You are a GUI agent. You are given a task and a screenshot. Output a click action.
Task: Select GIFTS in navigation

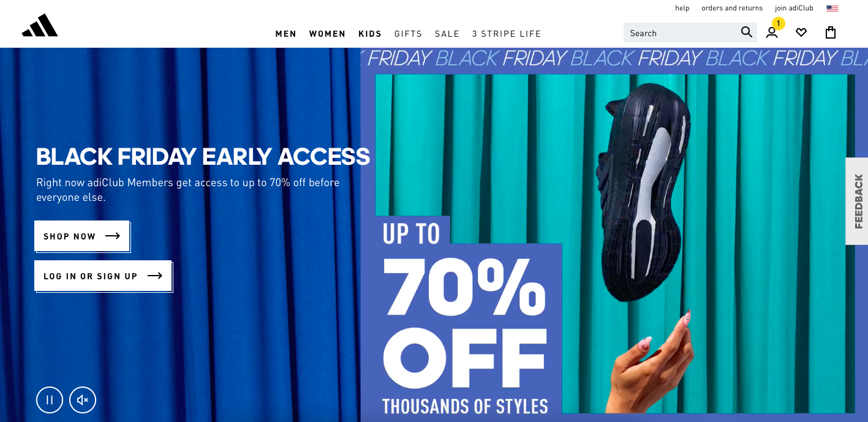[409, 34]
